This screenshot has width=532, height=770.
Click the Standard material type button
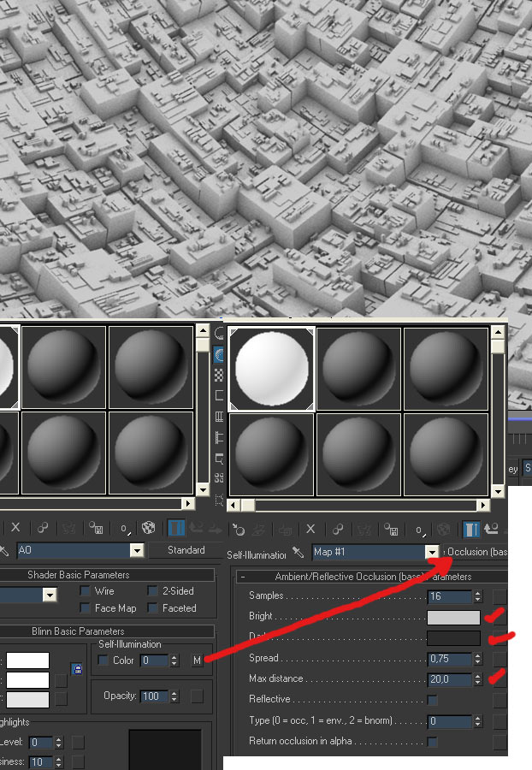186,550
